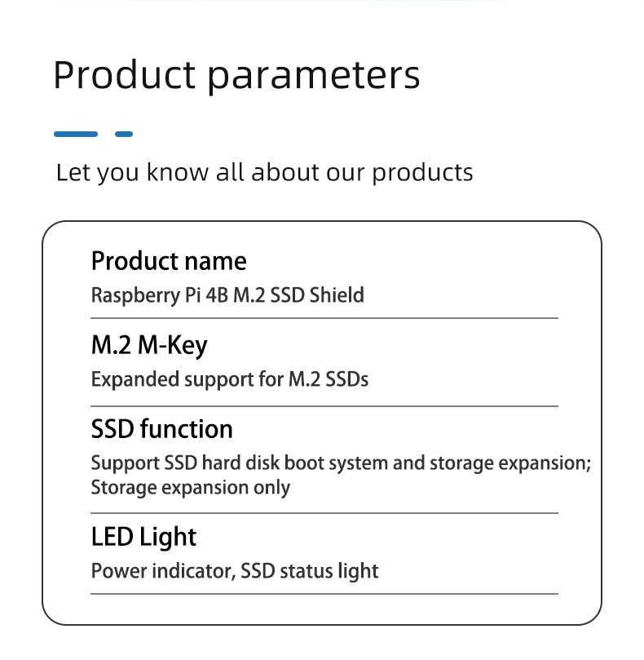Image resolution: width=644 pixels, height=660 pixels.
Task: Click the Storage expansion only line
Action: pos(191,488)
